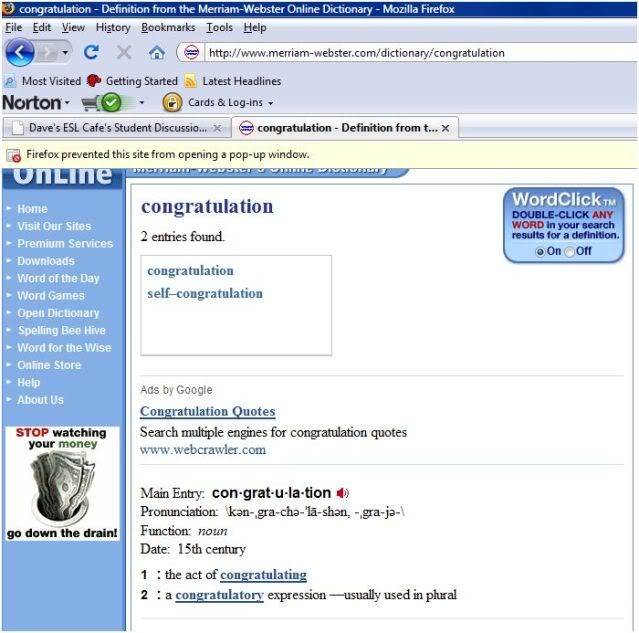Click the blocked pop-up notification icon
This screenshot has height=633, width=639.
(13, 155)
